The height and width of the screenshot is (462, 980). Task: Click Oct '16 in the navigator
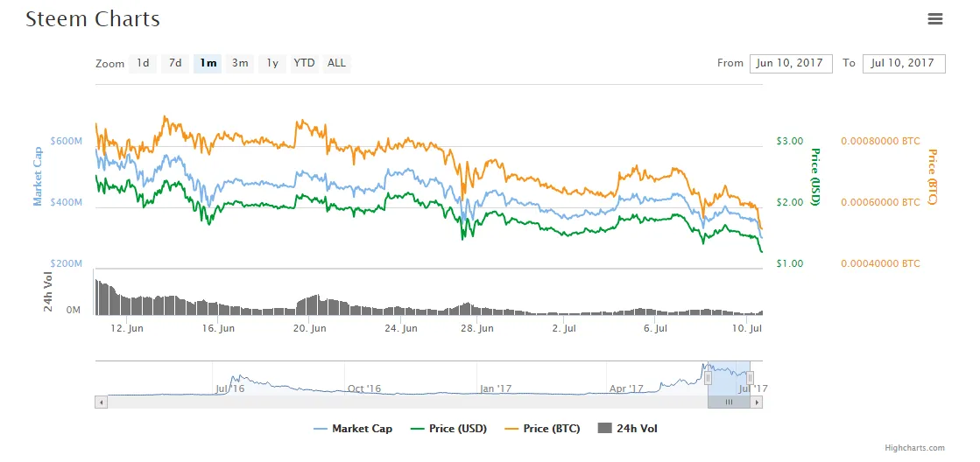click(x=363, y=388)
